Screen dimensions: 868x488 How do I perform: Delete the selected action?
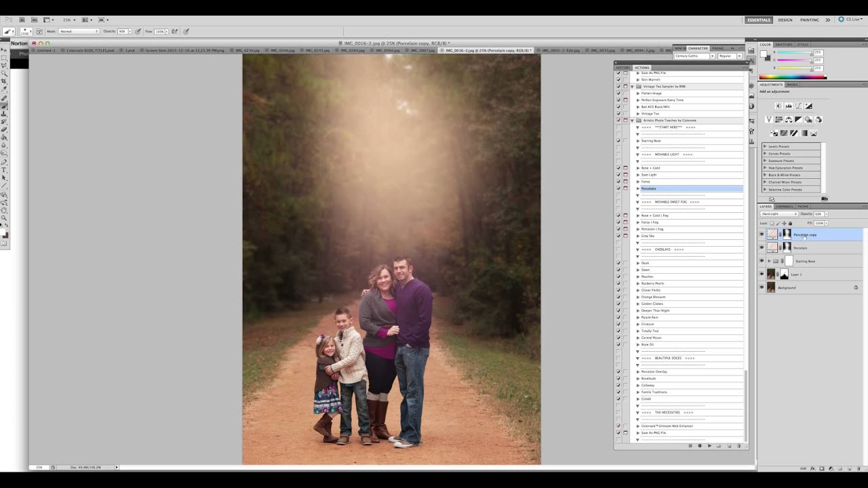(x=738, y=446)
